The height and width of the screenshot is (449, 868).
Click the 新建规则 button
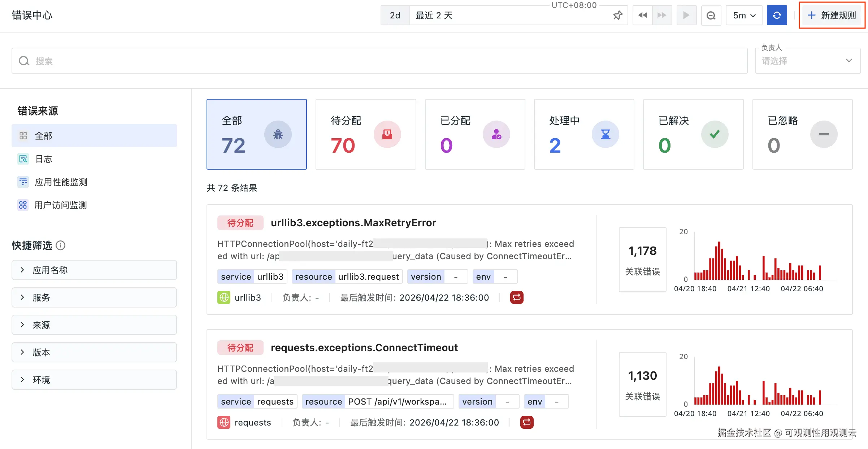click(832, 15)
